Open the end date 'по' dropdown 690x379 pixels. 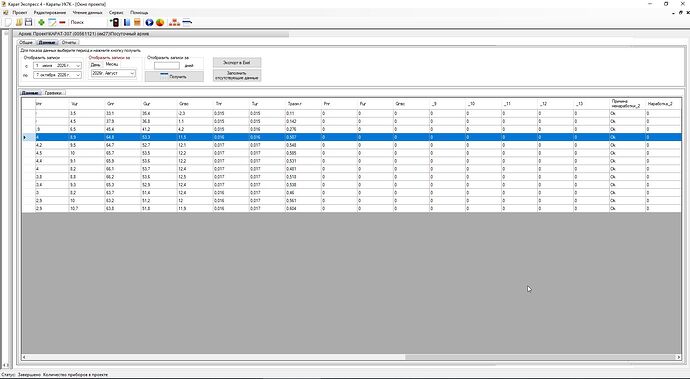click(x=78, y=75)
